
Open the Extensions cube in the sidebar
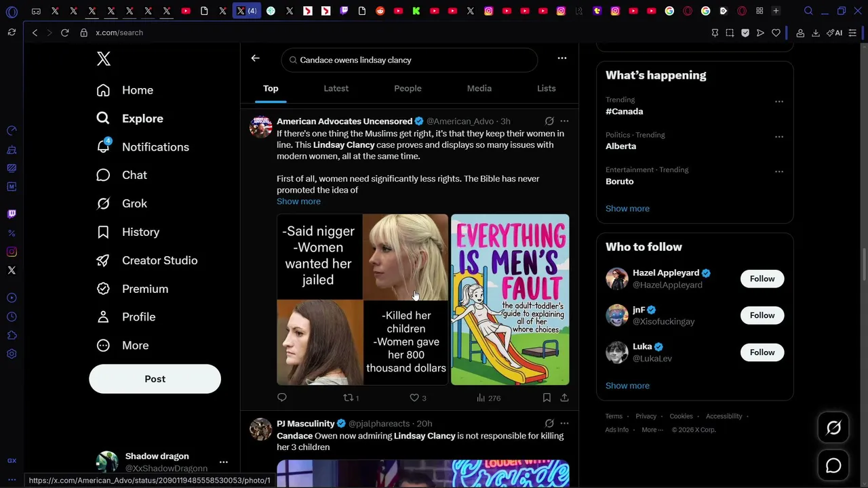[12, 335]
